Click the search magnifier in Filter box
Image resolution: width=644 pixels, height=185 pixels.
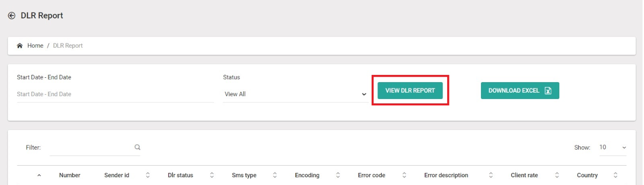tap(137, 147)
